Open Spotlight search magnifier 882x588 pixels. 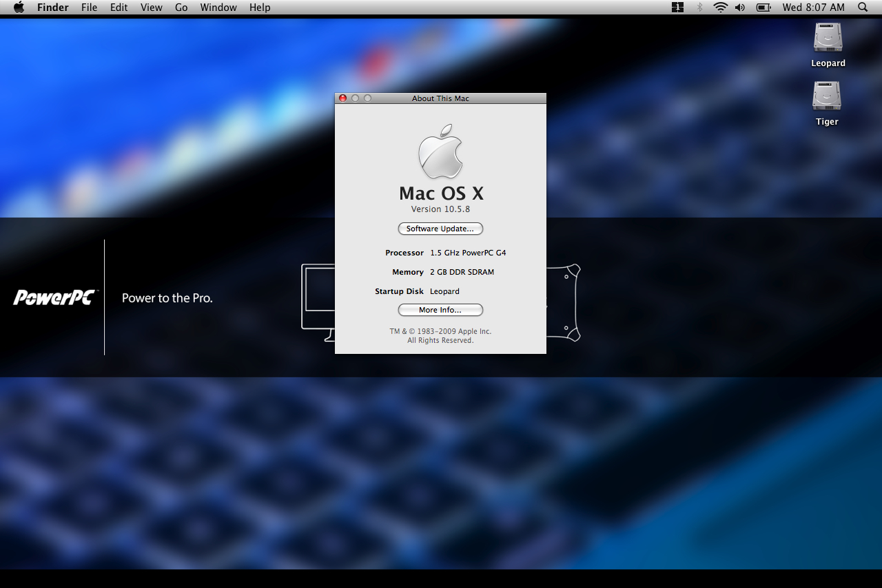point(863,8)
